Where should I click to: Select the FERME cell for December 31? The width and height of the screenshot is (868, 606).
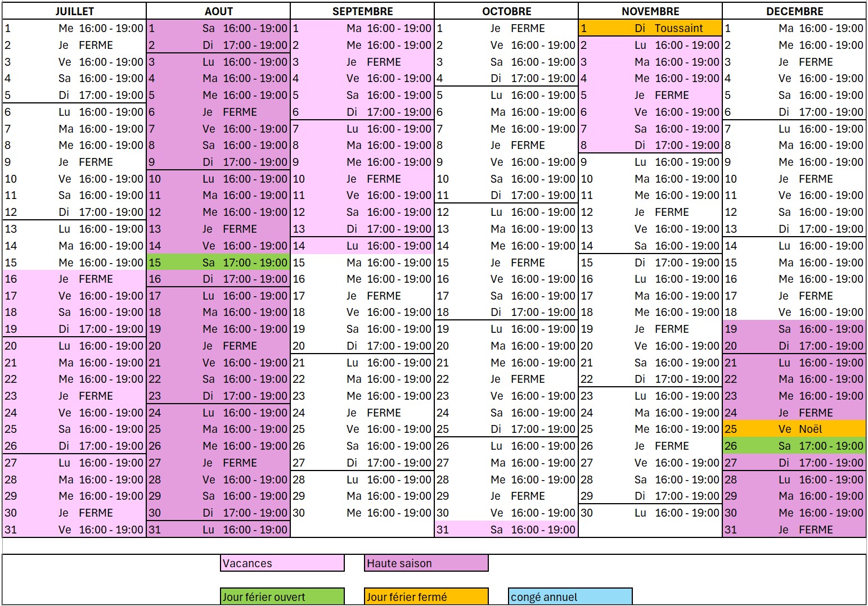[816, 530]
